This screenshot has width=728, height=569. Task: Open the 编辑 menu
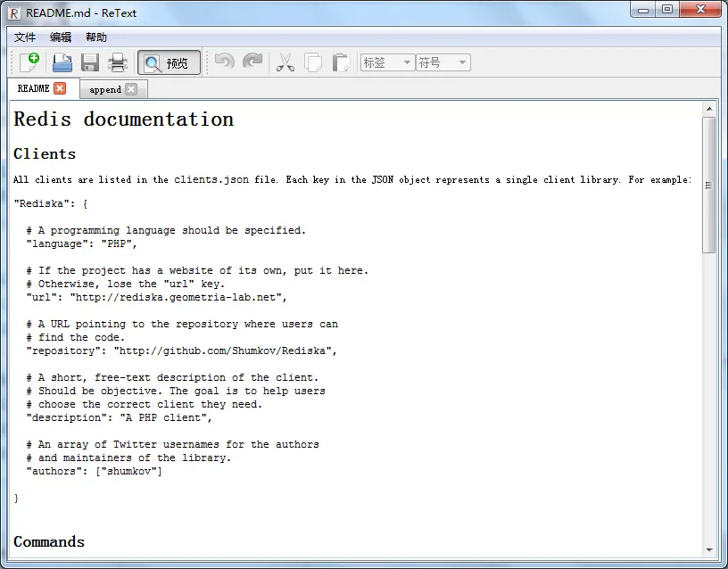click(x=60, y=37)
